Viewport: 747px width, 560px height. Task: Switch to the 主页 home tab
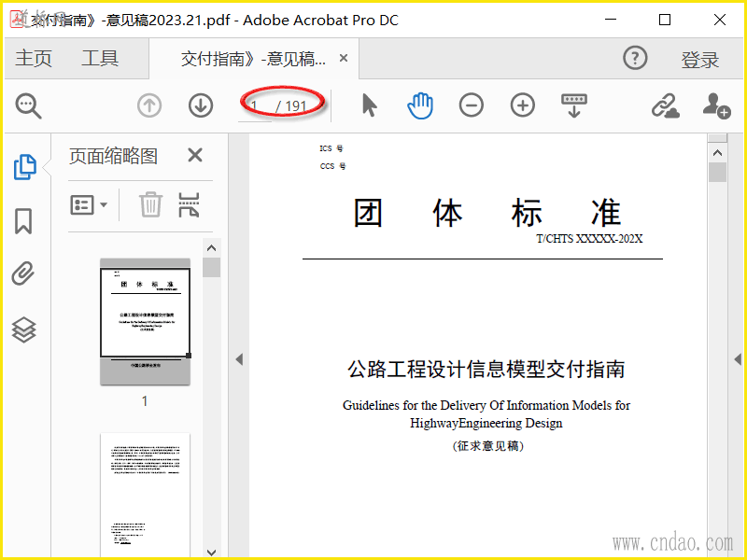[34, 59]
